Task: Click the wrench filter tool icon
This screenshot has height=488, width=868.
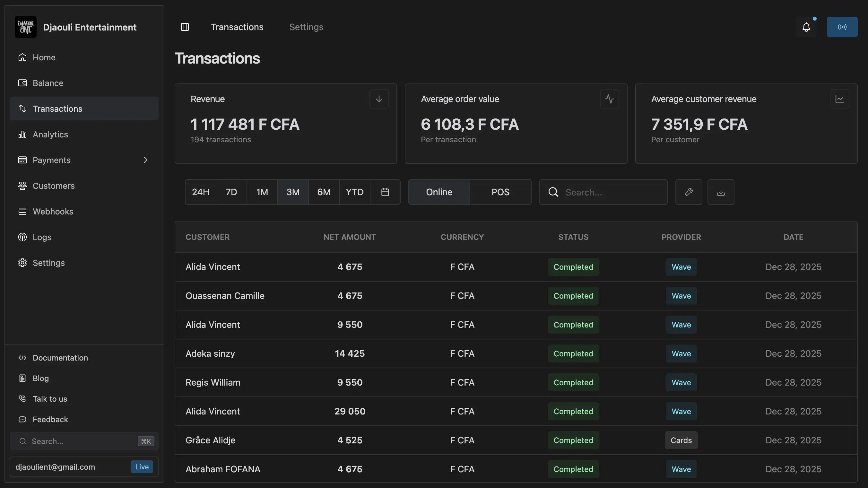Action: 689,192
